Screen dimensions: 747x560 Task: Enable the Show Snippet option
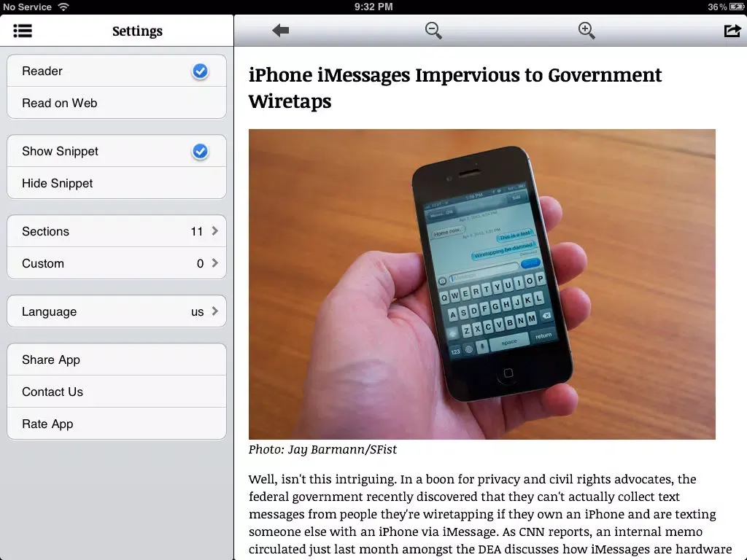point(117,151)
